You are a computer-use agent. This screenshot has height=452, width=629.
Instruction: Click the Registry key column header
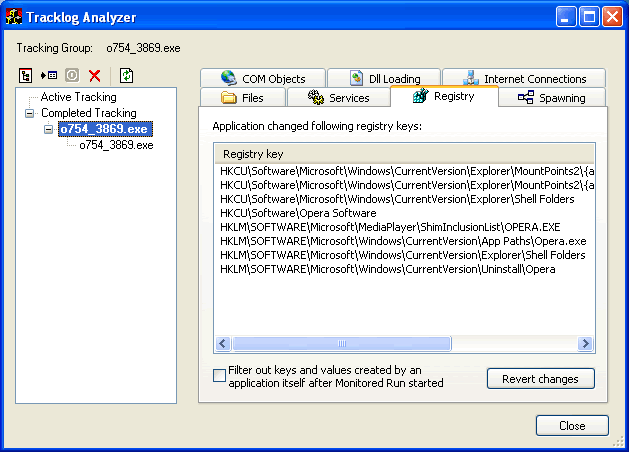coord(404,154)
